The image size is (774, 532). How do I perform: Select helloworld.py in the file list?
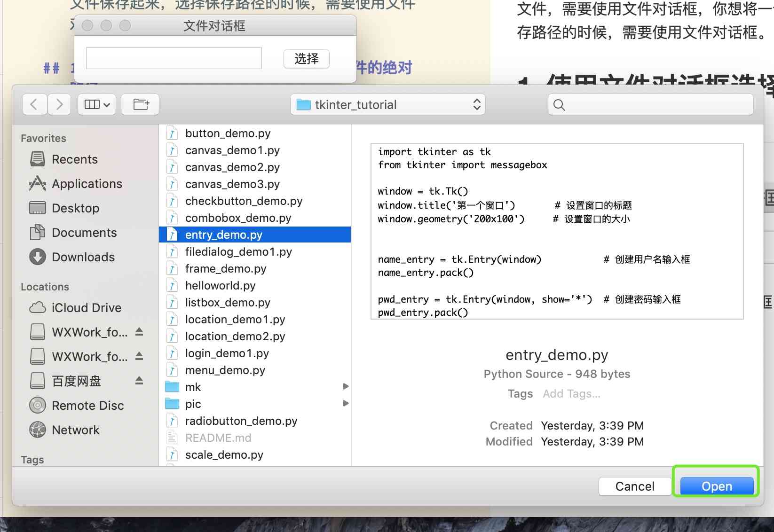220,286
